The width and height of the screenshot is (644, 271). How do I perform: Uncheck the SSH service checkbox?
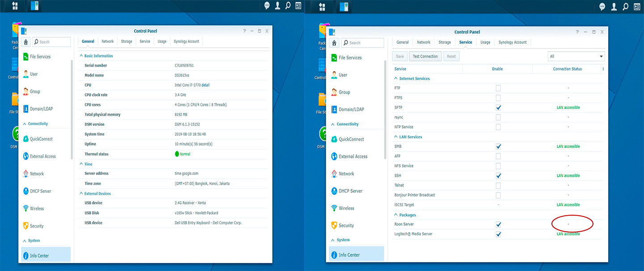[498, 176]
